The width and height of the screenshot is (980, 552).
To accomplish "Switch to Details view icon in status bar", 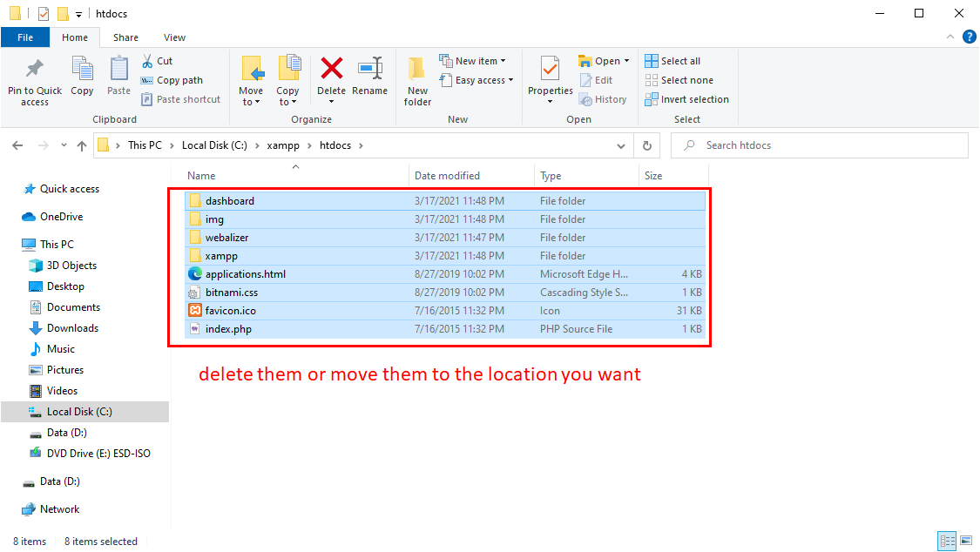I will [x=948, y=541].
